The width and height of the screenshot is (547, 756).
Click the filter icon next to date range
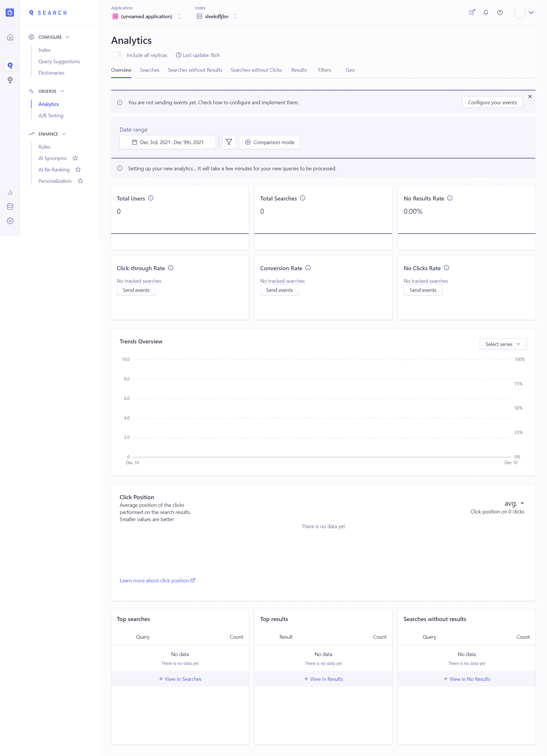(x=228, y=142)
